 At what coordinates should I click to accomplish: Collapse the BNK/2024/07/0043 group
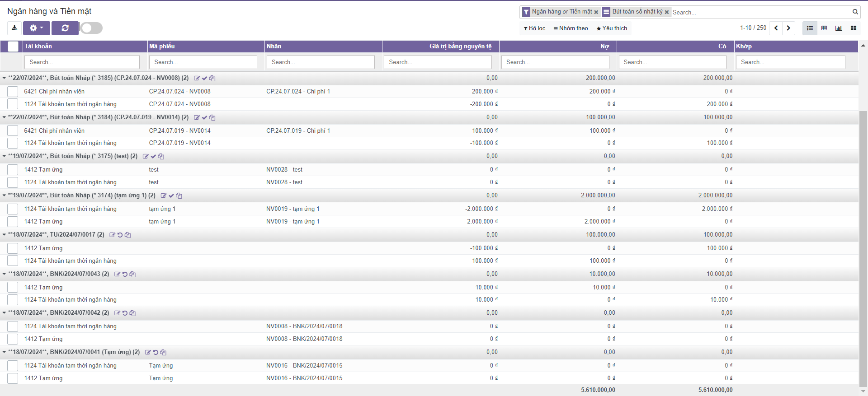click(x=5, y=274)
